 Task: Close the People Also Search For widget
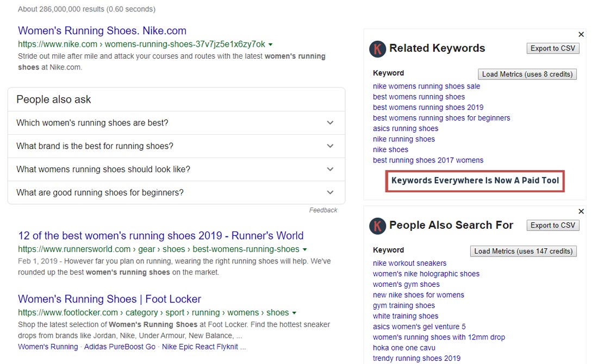[581, 211]
